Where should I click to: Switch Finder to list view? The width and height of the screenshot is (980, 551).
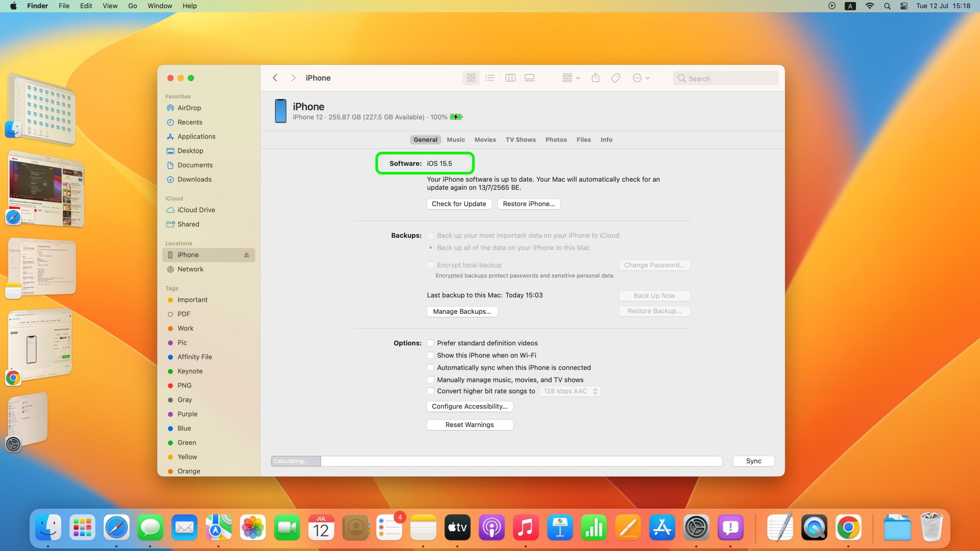coord(490,78)
